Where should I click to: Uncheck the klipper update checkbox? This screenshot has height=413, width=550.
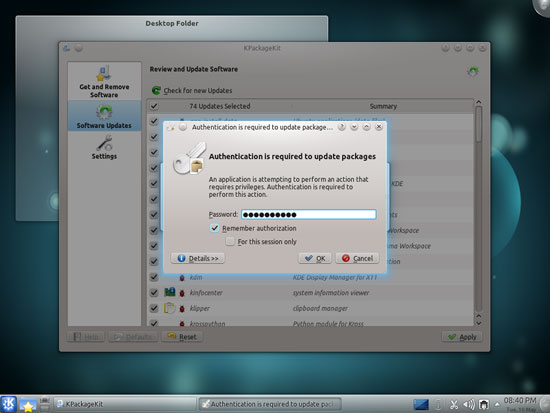154,308
